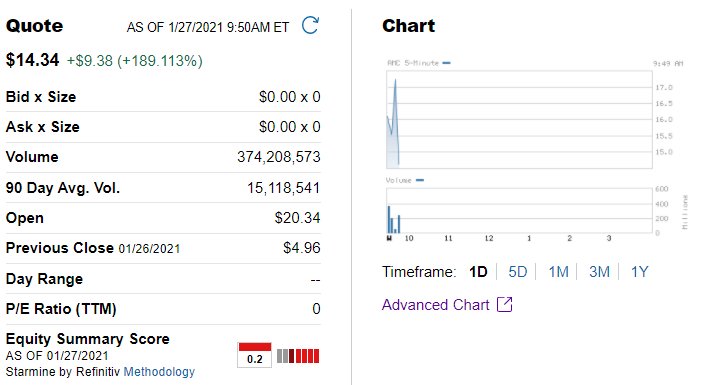Switch to the 5D timeframe

click(517, 272)
